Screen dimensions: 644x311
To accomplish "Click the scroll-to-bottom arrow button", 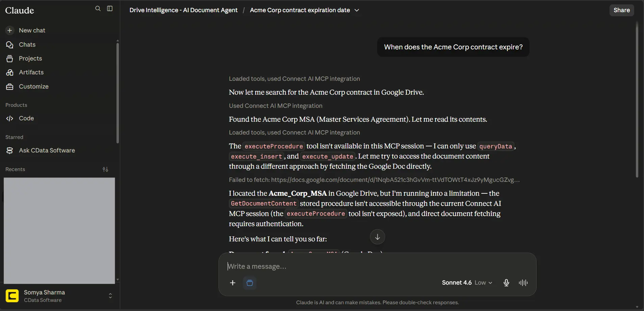I will [378, 237].
